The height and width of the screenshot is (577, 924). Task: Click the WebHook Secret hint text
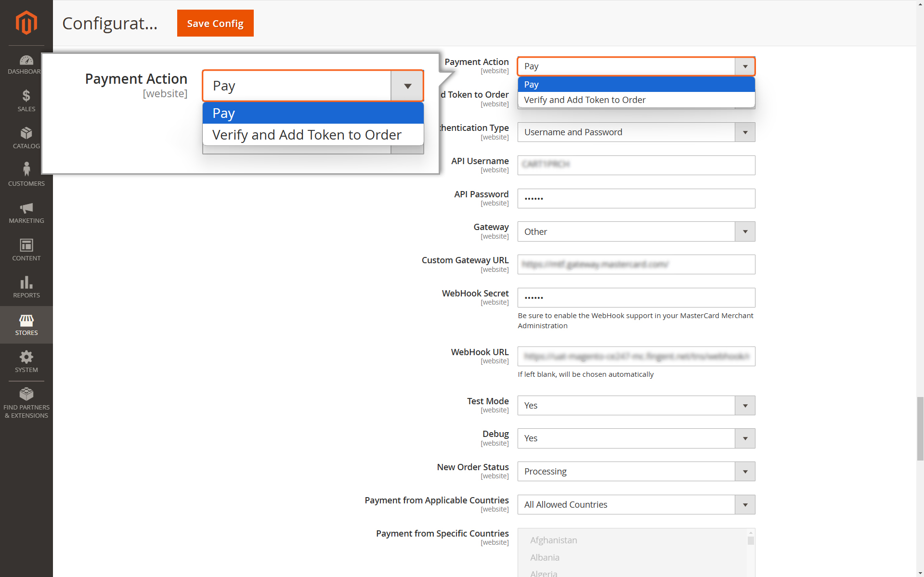click(635, 321)
